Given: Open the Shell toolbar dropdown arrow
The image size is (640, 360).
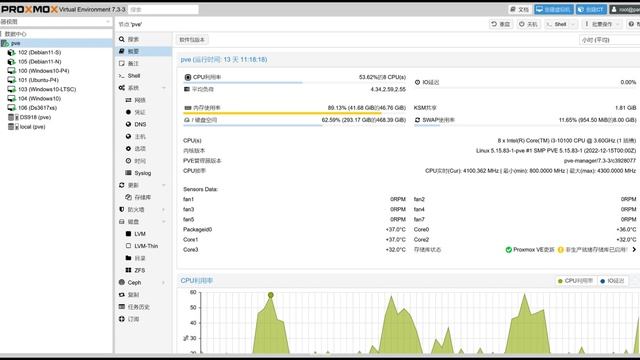Looking at the screenshot, I should (x=573, y=24).
